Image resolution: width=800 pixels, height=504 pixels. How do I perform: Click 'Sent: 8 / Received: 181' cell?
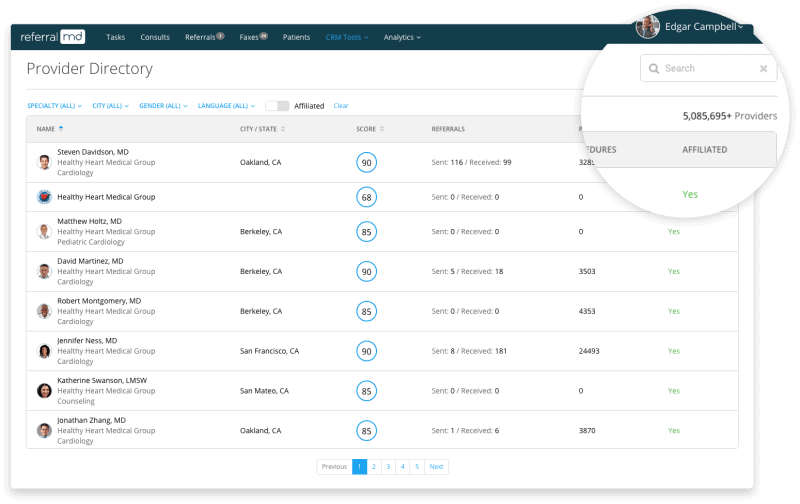pyautogui.click(x=469, y=351)
